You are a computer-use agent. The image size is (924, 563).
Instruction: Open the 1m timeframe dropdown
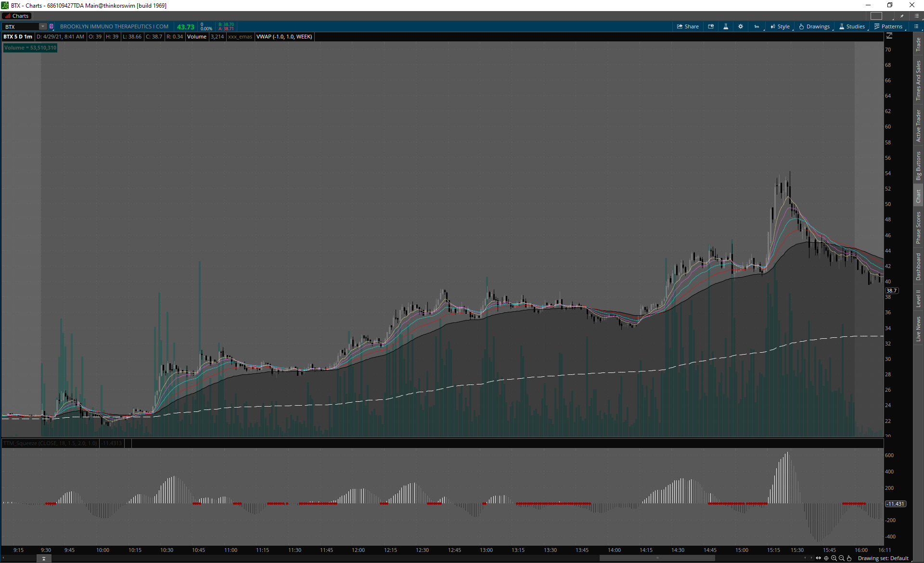coord(757,26)
